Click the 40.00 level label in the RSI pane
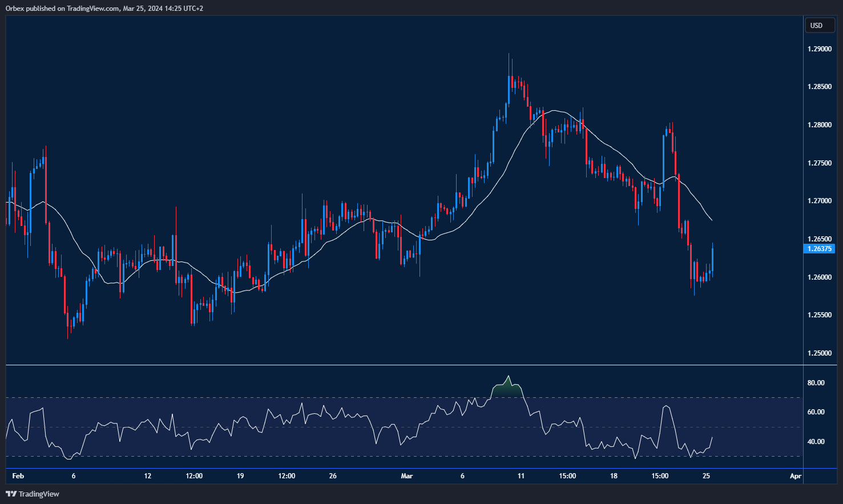The image size is (843, 504). tap(816, 440)
